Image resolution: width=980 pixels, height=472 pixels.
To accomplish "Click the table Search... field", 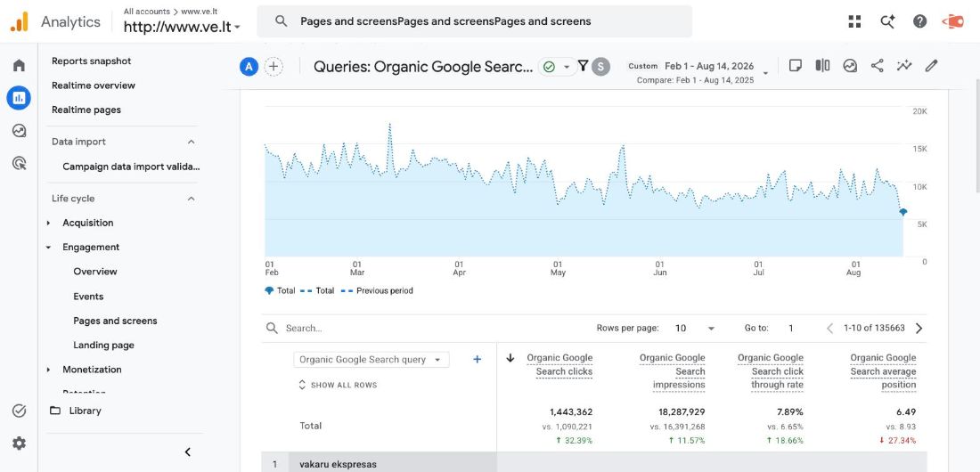I will 304,329.
